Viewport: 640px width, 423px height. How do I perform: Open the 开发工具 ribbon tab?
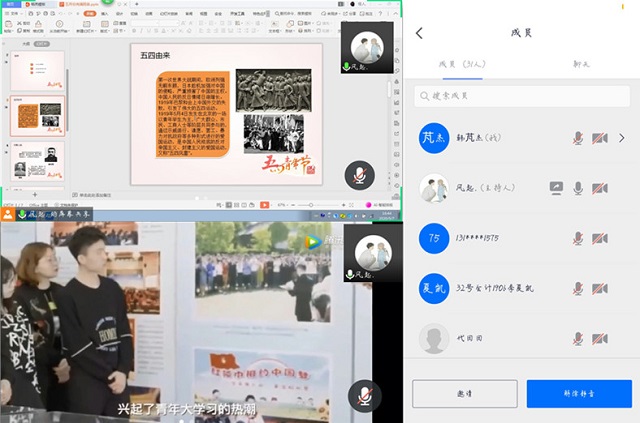point(237,13)
